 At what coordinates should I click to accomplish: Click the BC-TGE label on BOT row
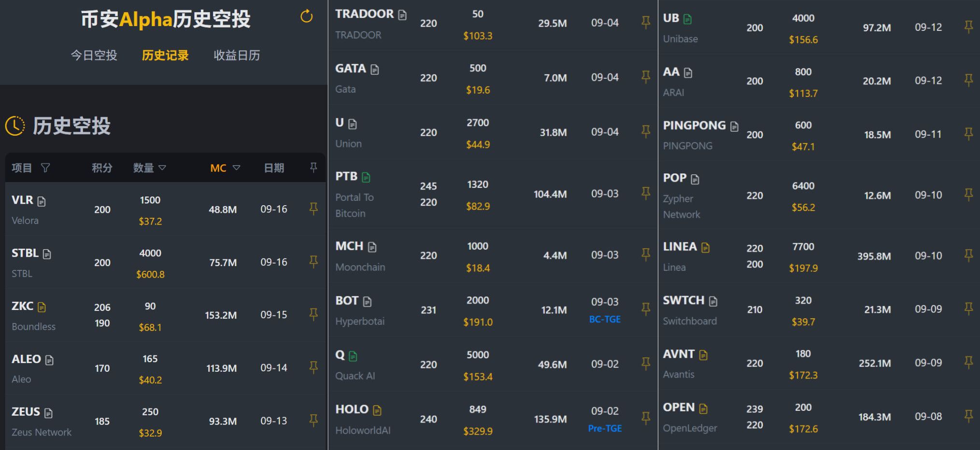[605, 319]
